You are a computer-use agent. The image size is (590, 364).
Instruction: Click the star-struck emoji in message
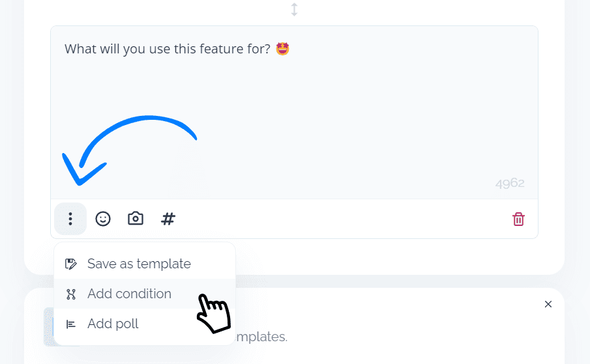pos(282,48)
